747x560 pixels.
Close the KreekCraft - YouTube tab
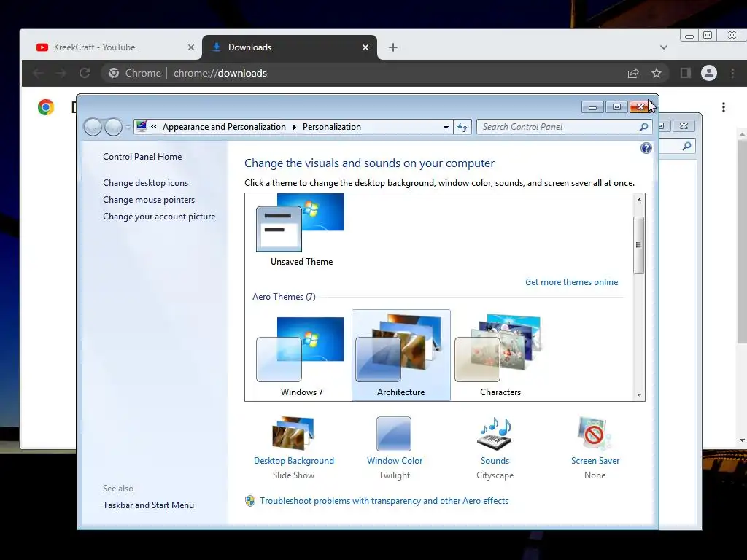(191, 47)
